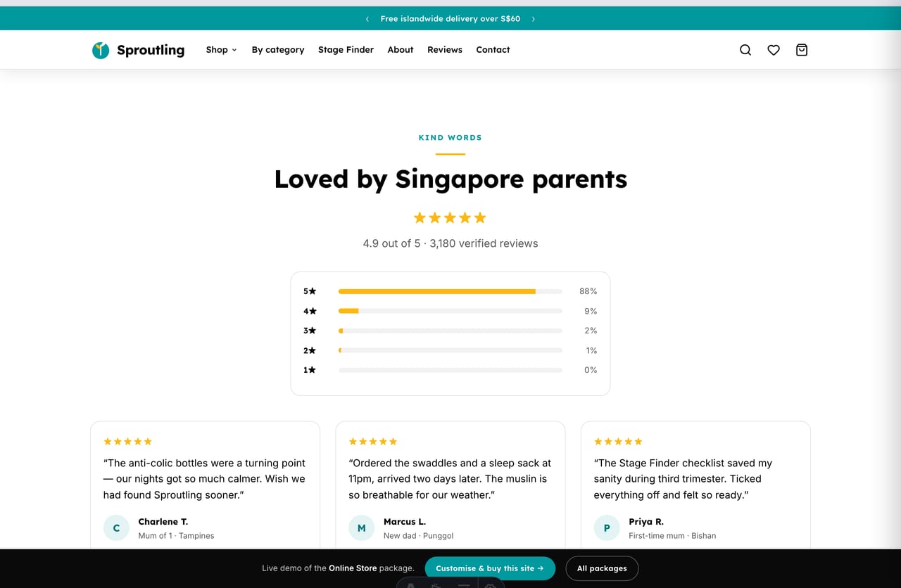Click the name 'Charlene T.'
The height and width of the screenshot is (588, 901).
coord(163,522)
